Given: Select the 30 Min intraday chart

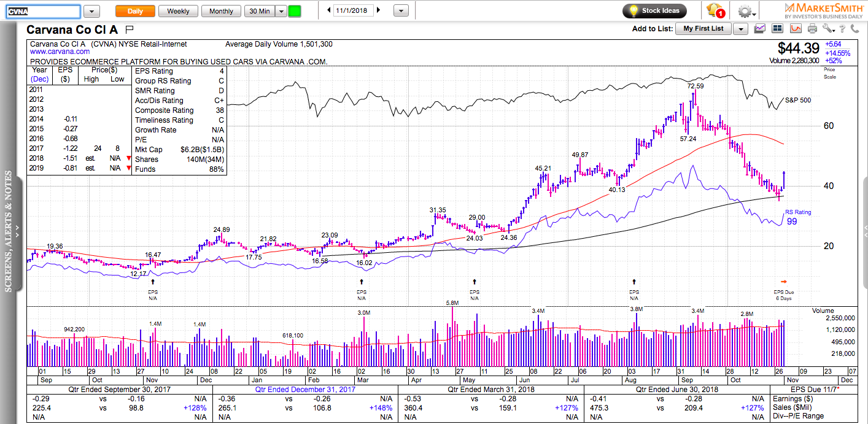Looking at the screenshot, I should click(259, 11).
